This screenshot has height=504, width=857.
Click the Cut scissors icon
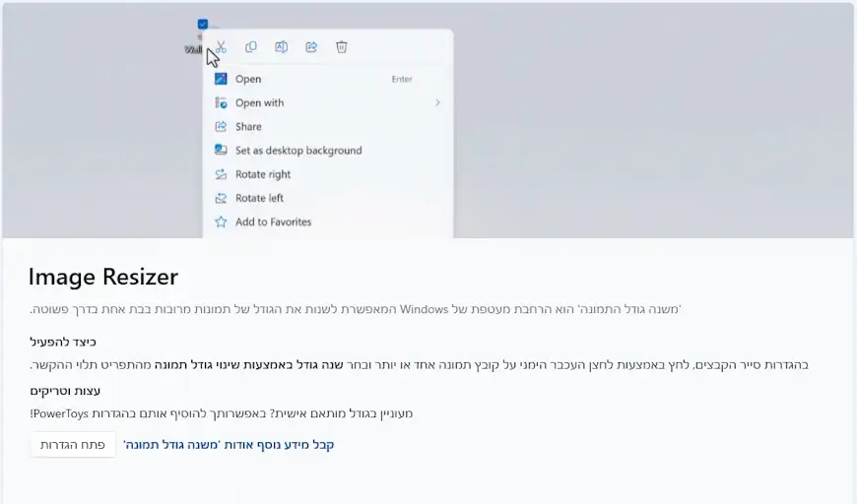pos(221,47)
